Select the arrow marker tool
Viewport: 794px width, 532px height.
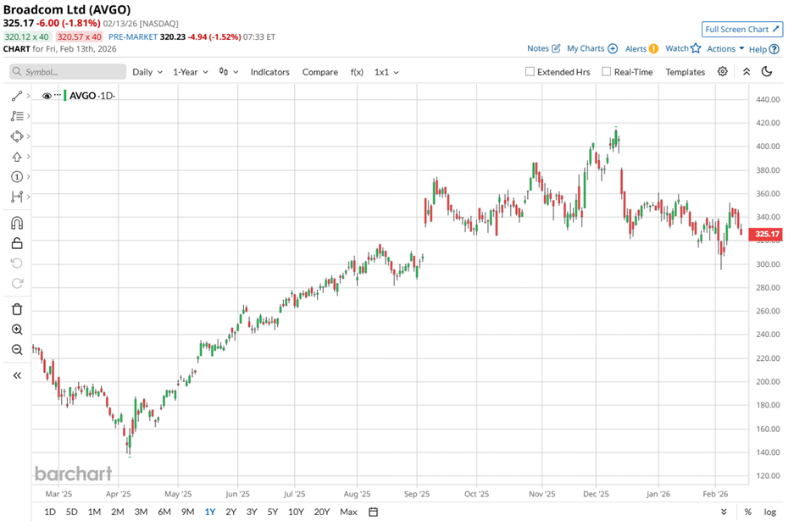tap(17, 157)
